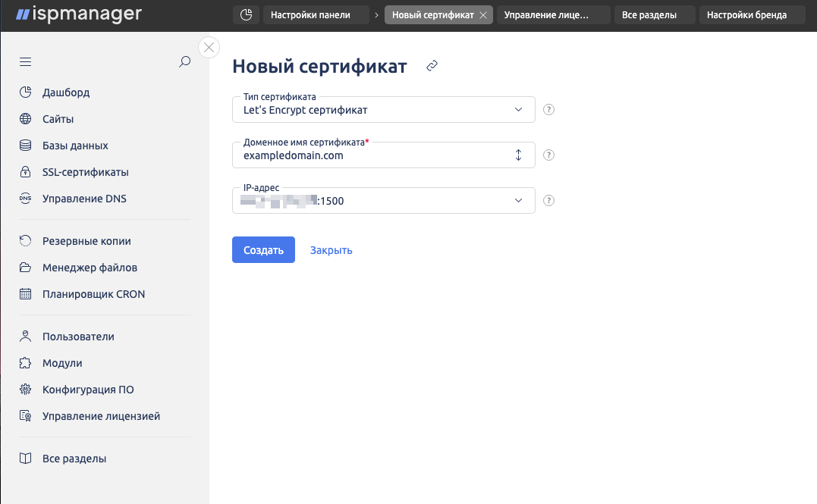Expand the IP-адрес dropdown
Viewport: 817px width, 504px height.
[x=519, y=201]
